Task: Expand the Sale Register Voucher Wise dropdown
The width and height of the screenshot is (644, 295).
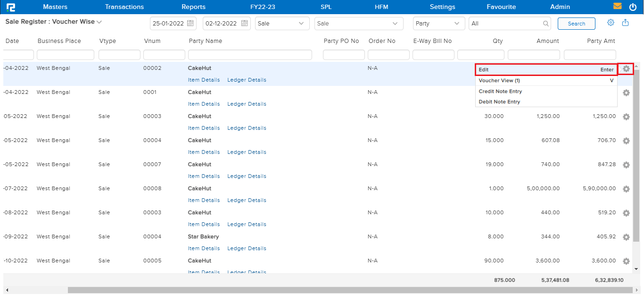Action: 99,22
